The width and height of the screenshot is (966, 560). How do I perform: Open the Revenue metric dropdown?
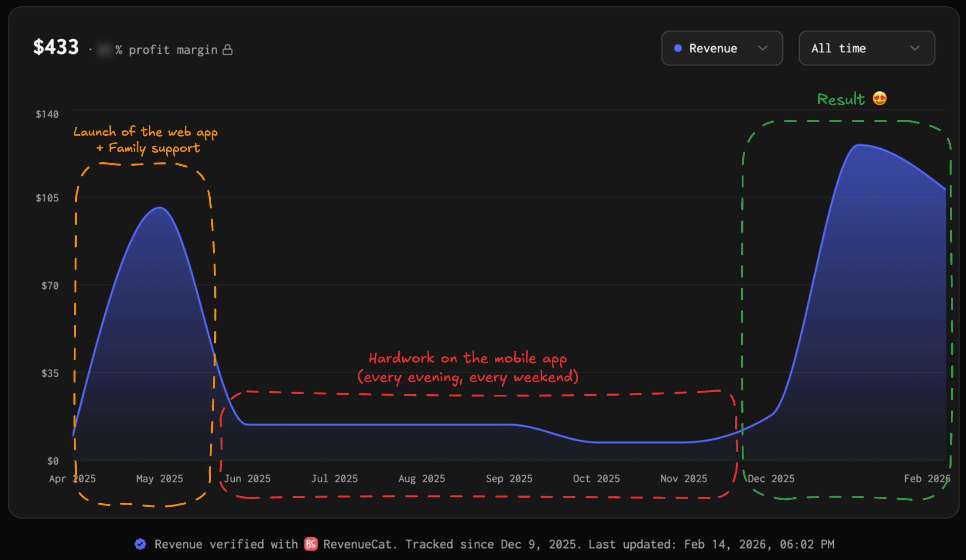pos(722,48)
